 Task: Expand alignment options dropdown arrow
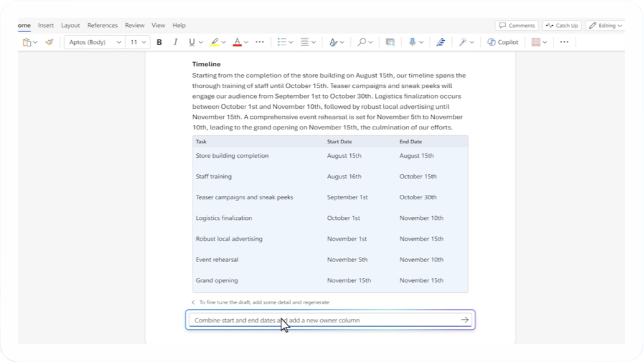click(313, 42)
